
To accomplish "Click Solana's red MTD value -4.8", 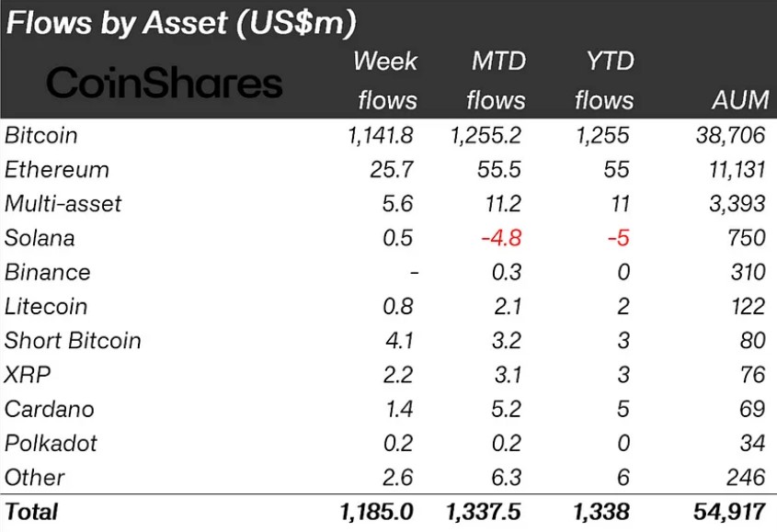I will click(501, 238).
